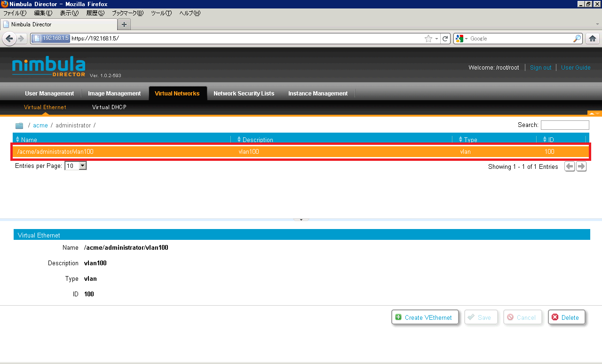The image size is (602, 364).
Task: Switch to the Image Management tab
Action: point(114,94)
